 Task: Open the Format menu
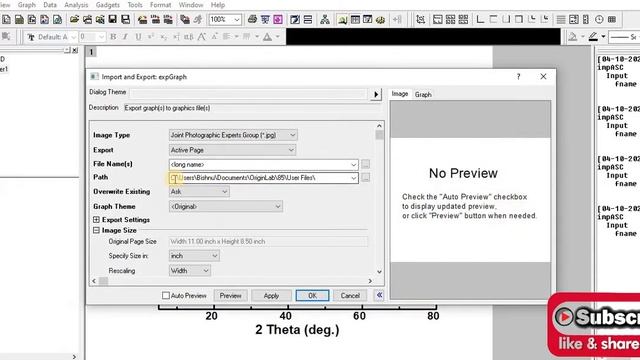tap(160, 5)
